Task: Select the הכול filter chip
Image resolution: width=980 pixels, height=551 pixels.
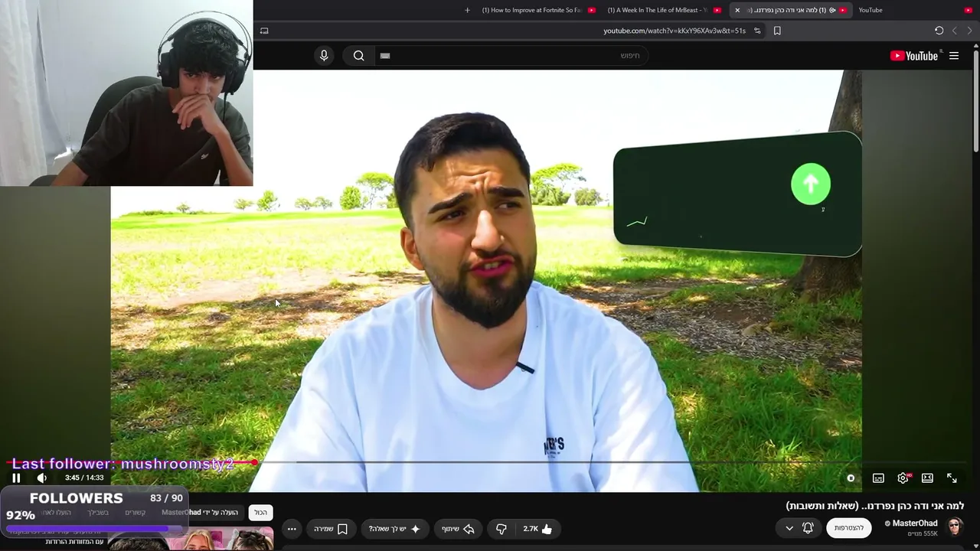Action: pyautogui.click(x=260, y=513)
